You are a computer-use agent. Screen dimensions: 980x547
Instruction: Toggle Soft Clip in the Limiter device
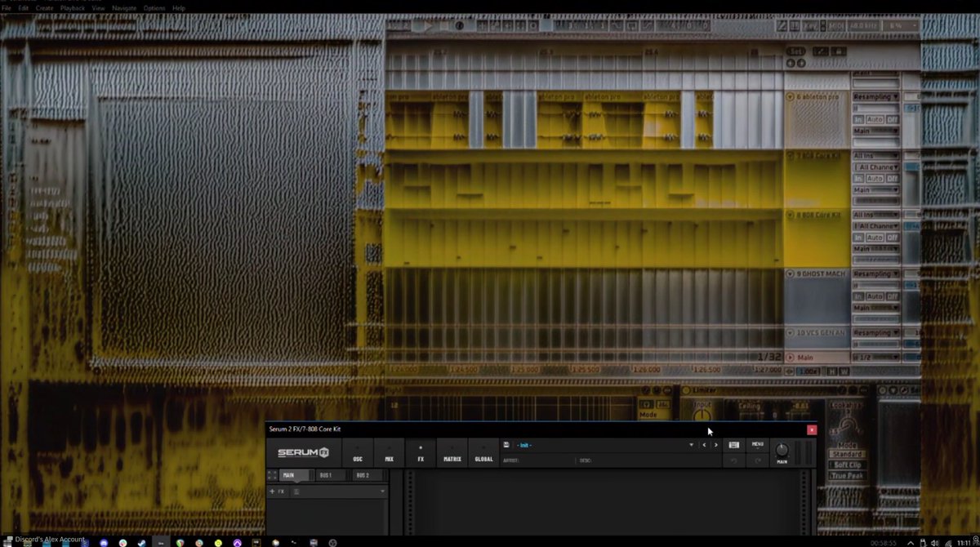tap(847, 465)
